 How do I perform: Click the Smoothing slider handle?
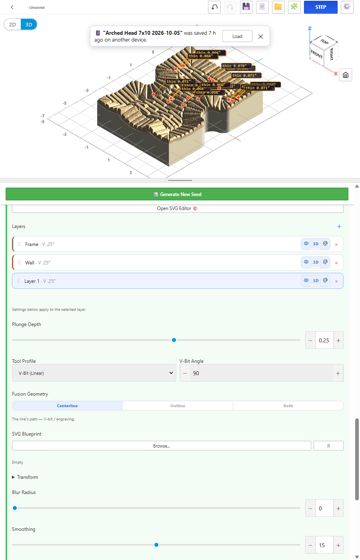(x=156, y=545)
